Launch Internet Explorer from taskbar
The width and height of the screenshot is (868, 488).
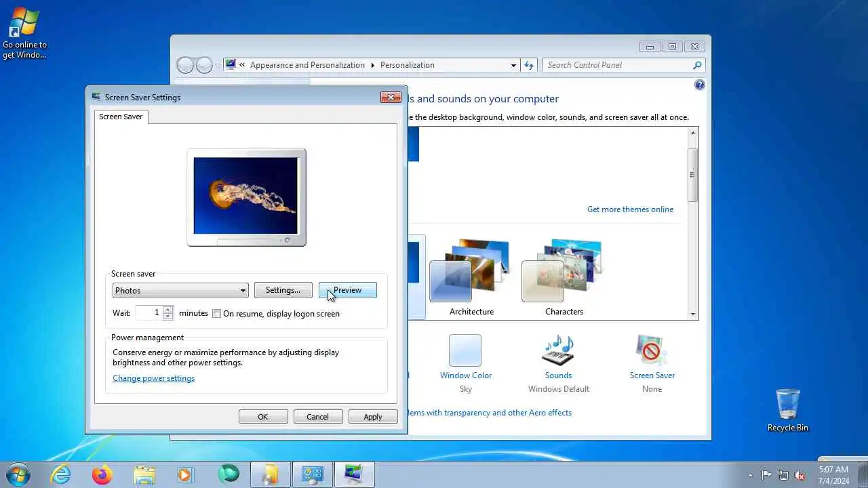(x=61, y=474)
